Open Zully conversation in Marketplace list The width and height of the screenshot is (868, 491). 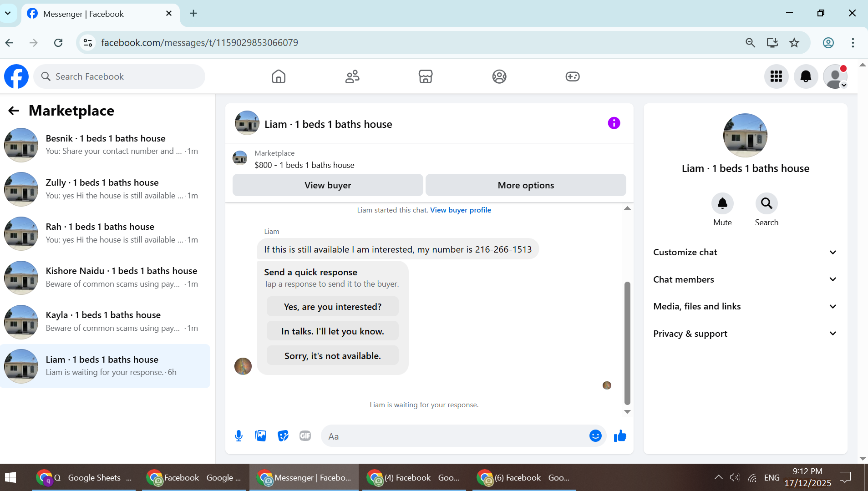[x=105, y=189]
